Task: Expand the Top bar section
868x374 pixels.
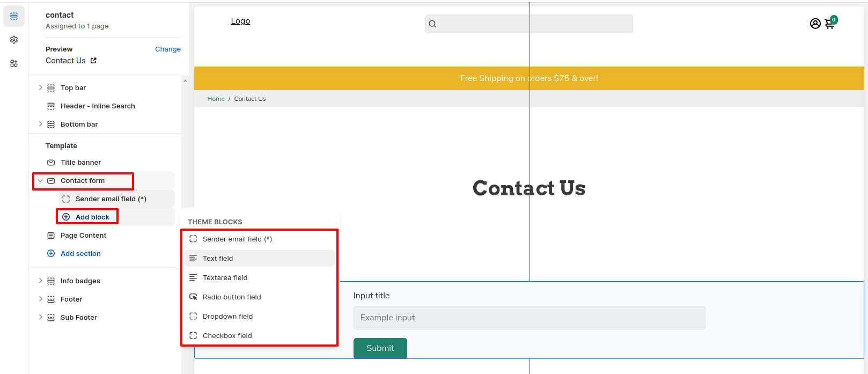Action: [x=40, y=87]
